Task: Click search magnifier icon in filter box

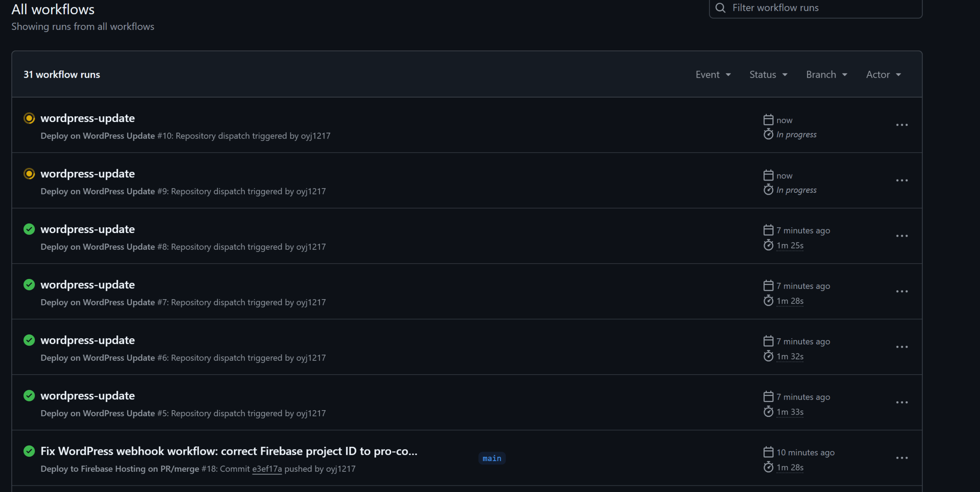Action: 720,8
